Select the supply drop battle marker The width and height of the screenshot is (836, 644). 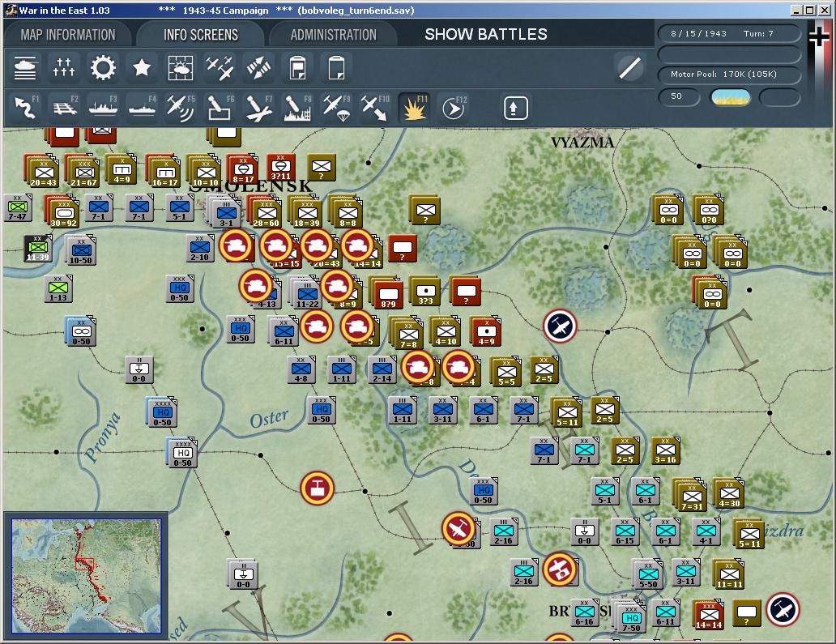coord(318,488)
